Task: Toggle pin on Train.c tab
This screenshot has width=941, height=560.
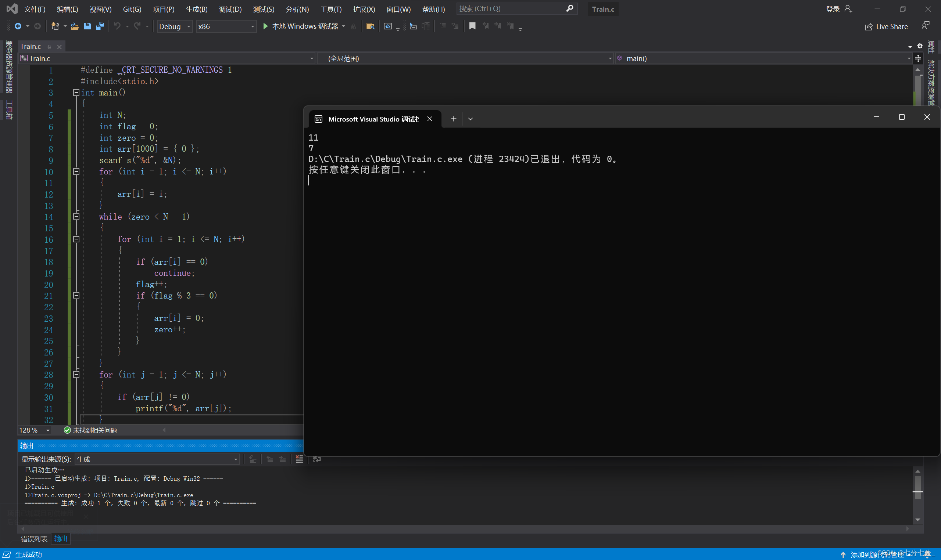Action: click(49, 47)
